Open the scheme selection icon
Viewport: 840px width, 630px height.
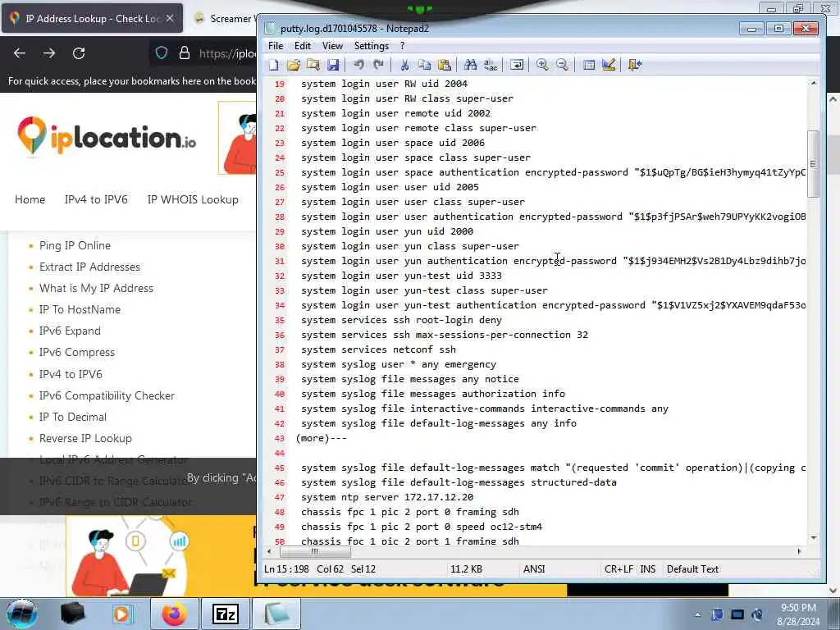[x=589, y=65]
